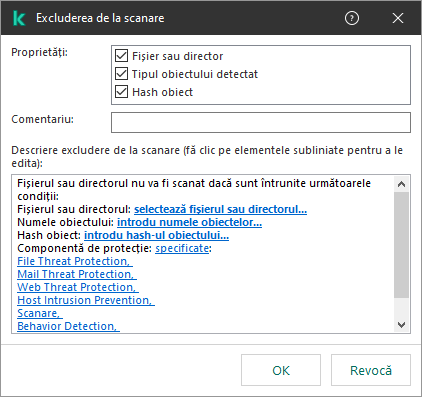Select the File Threat Protection link
422x397 pixels.
point(75,261)
